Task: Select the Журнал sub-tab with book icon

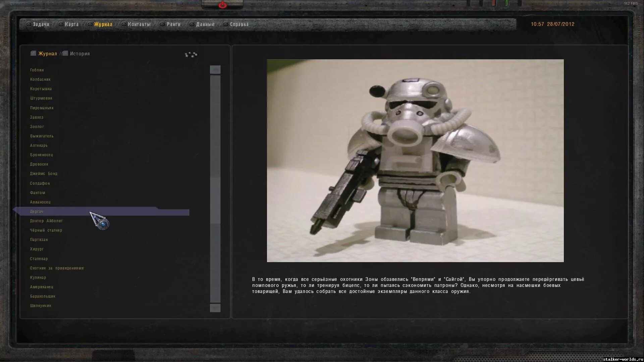Action: coord(44,54)
